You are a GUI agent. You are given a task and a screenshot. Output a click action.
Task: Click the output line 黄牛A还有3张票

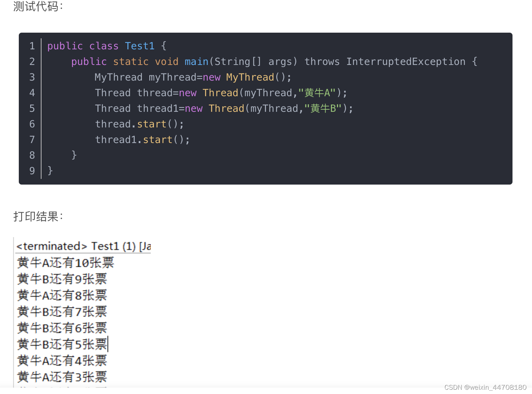click(x=62, y=377)
